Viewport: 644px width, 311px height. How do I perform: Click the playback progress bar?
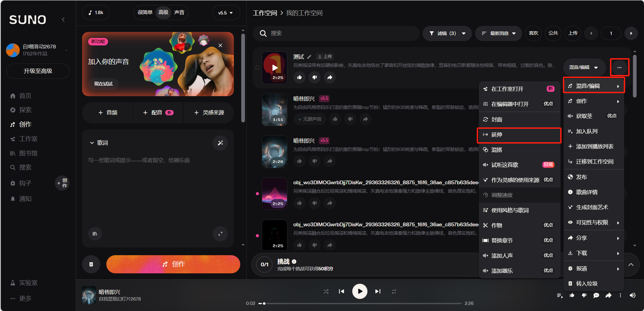[x=362, y=303]
